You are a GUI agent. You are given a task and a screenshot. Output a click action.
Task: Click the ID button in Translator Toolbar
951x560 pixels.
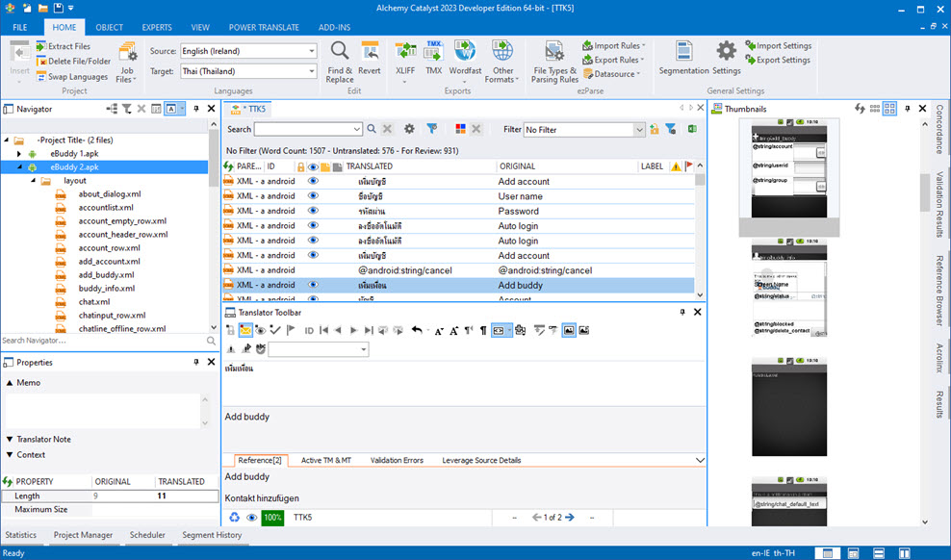(x=309, y=330)
